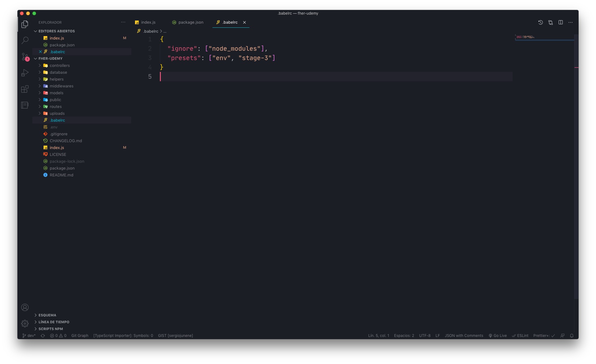Screen dimensions: 596x364
Task: Click GIST [sergiojunene] in status bar
Action: tap(175, 336)
